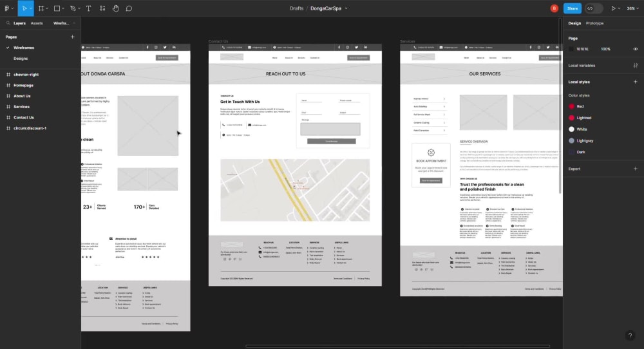The width and height of the screenshot is (644, 349).
Task: Toggle Dev Mode switch
Action: pos(594,8)
